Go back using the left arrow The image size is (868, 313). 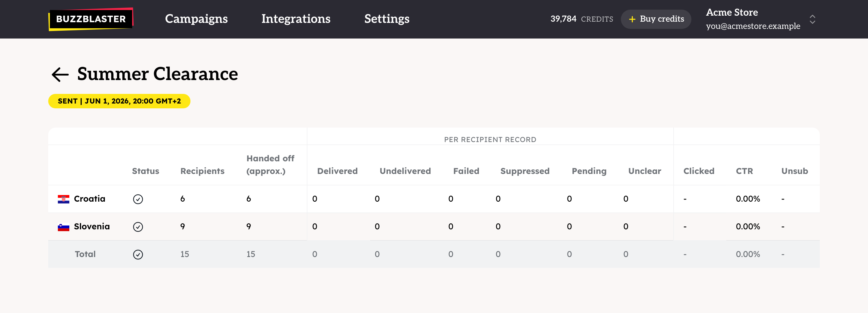point(60,74)
